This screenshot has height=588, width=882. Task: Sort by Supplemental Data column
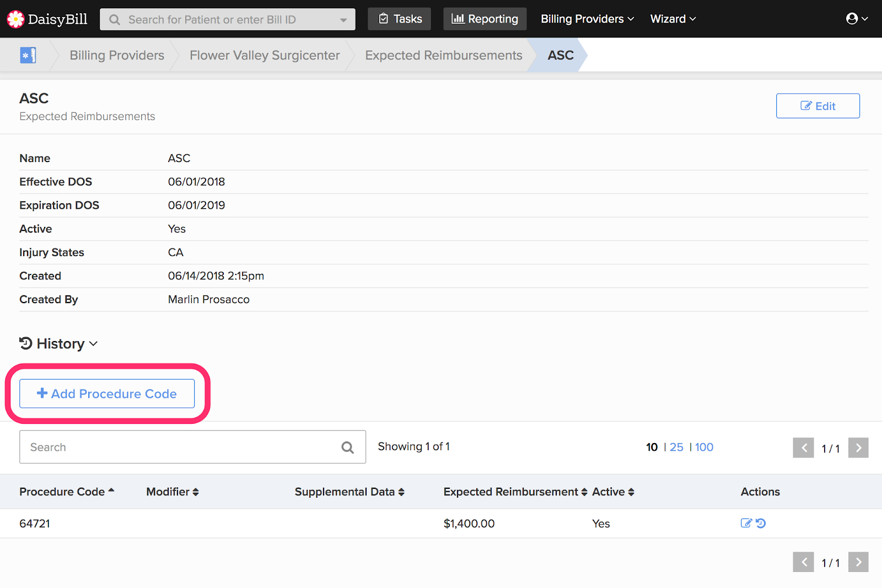349,492
